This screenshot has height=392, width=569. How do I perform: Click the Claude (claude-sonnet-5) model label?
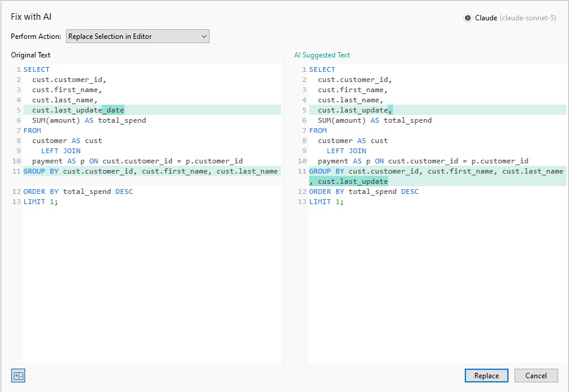pos(515,18)
